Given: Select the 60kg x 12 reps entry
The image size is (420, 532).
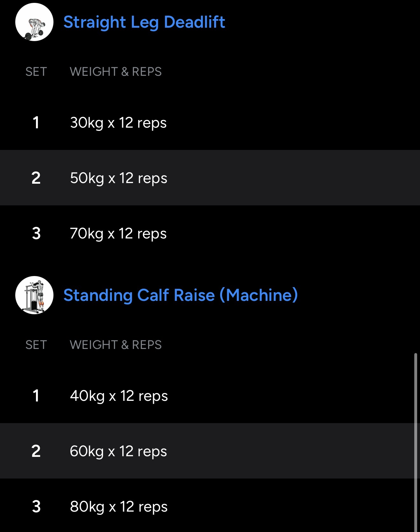Looking at the screenshot, I should (x=118, y=451).
